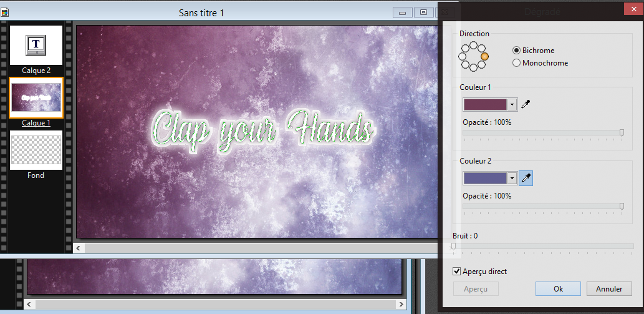This screenshot has height=314, width=644.
Task: Click the Opacité : 100% label under Couleur 1
Action: 487,122
